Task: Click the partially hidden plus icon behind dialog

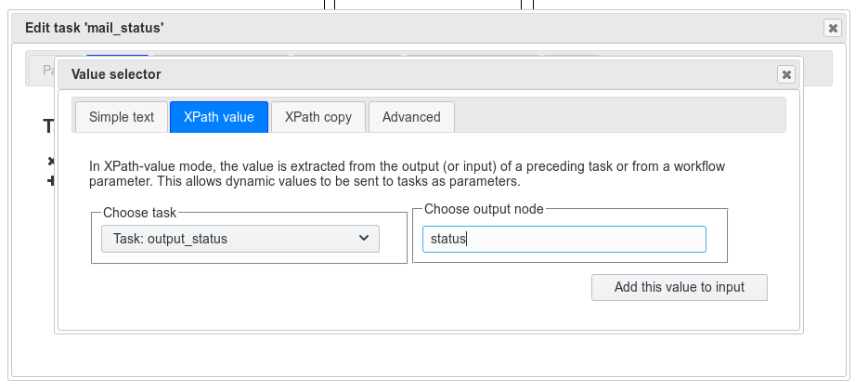Action: (51, 180)
